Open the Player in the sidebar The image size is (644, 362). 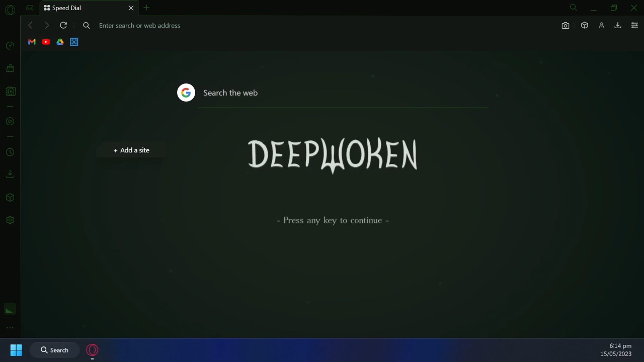[10, 121]
